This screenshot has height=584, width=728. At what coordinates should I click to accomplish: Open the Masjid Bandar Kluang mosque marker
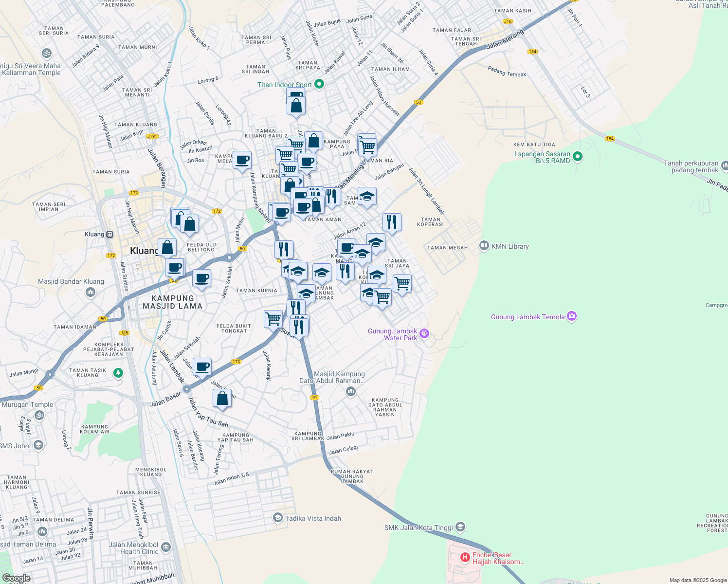click(90, 292)
